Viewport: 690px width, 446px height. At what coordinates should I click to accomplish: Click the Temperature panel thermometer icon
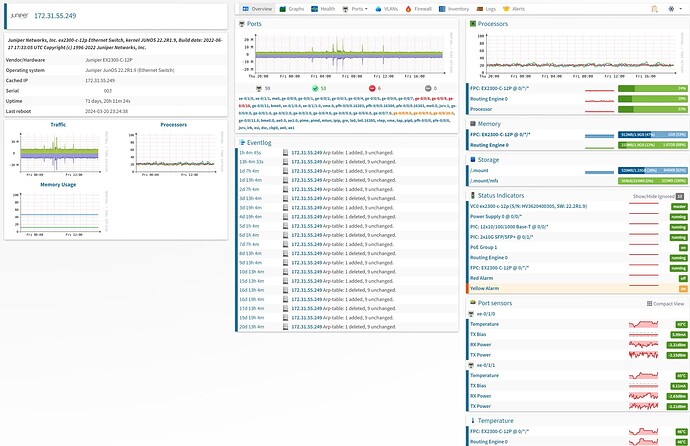tap(473, 420)
